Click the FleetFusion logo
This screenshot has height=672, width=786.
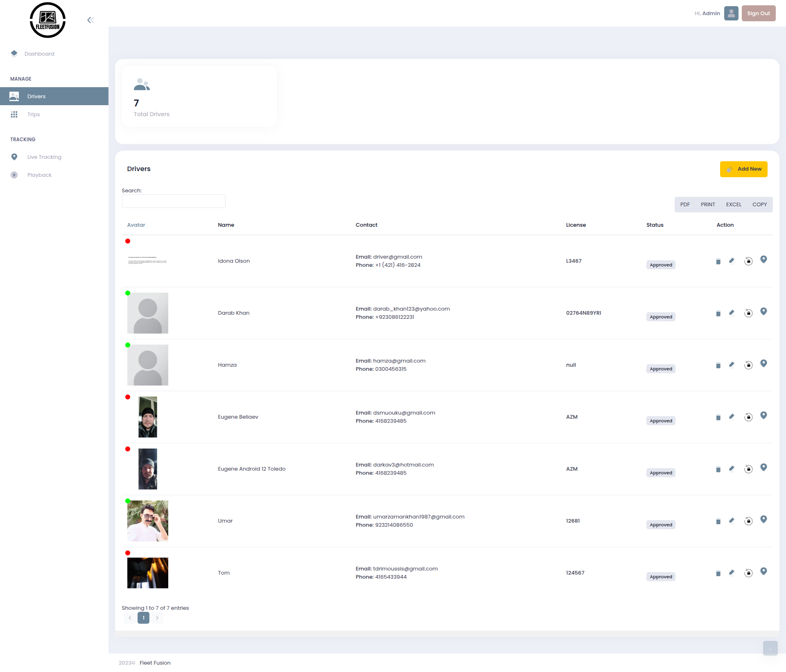click(x=47, y=20)
